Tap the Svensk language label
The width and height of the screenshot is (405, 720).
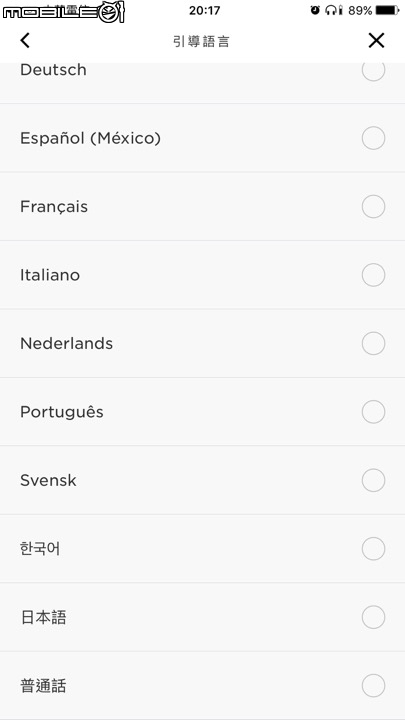tap(48, 480)
